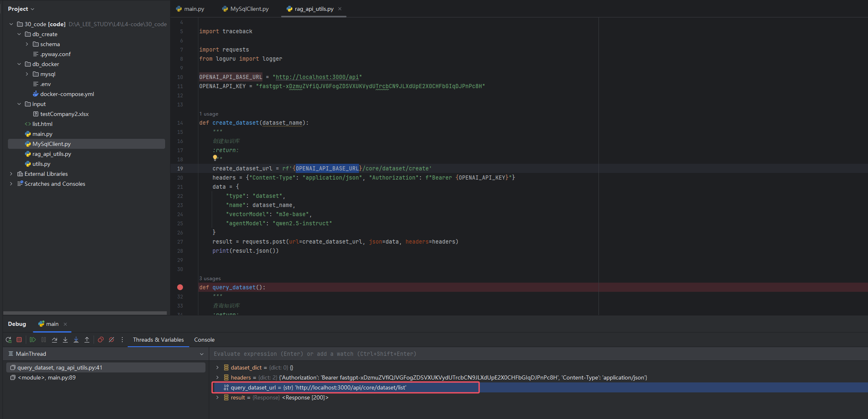The height and width of the screenshot is (419, 868).
Task: Remove the breakpoint at query_dataset line
Action: pos(180,287)
